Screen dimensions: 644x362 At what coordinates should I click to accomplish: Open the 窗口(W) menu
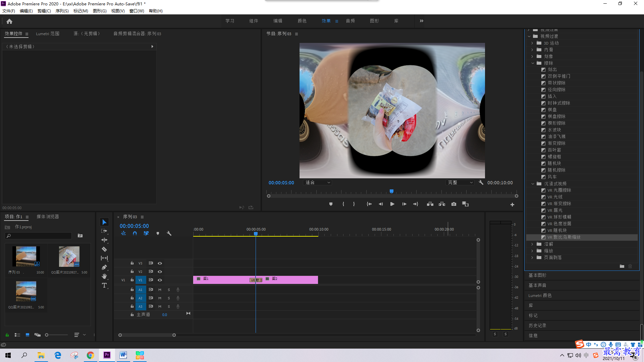pos(137,11)
